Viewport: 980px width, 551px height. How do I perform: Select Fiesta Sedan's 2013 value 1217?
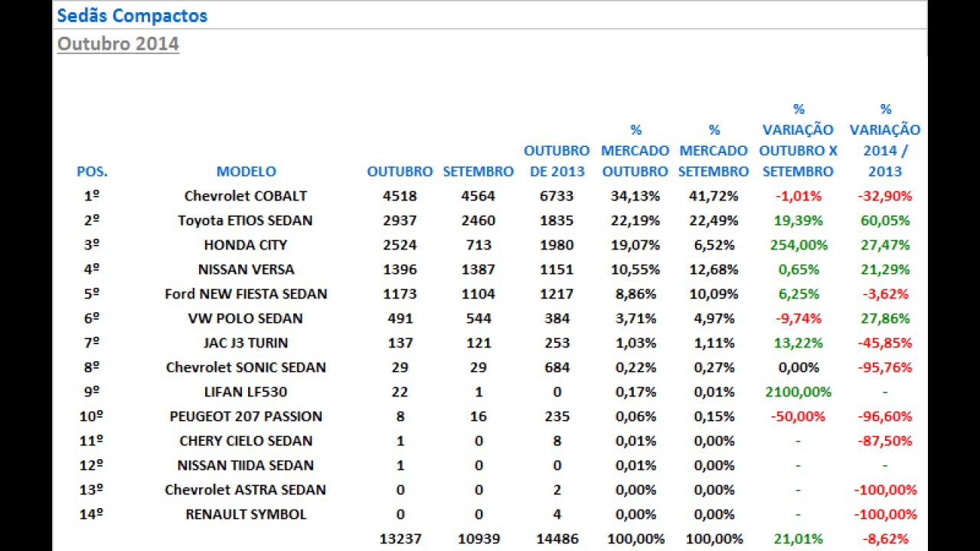(x=557, y=294)
